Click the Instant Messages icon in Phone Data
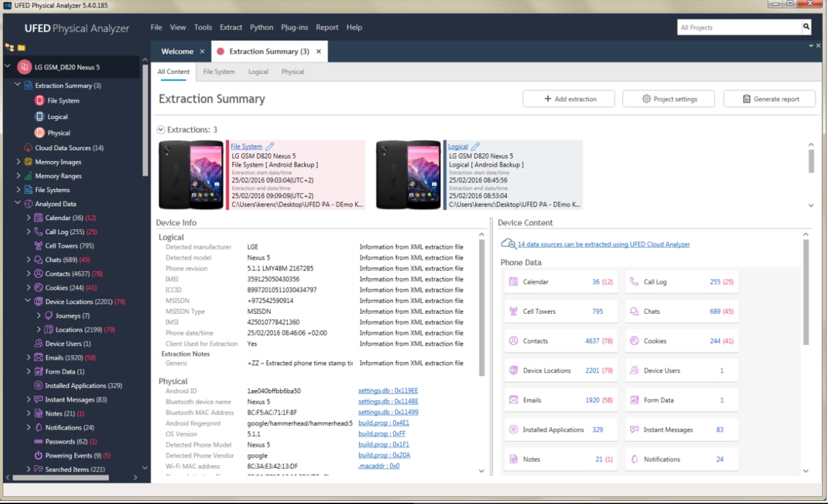The image size is (828, 504). coord(634,430)
